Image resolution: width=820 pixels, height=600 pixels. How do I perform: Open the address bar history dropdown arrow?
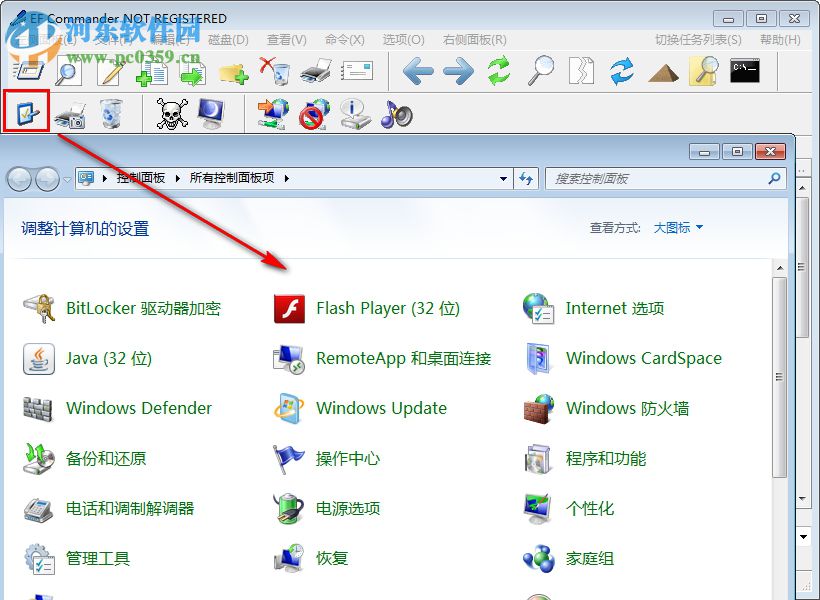coord(504,178)
